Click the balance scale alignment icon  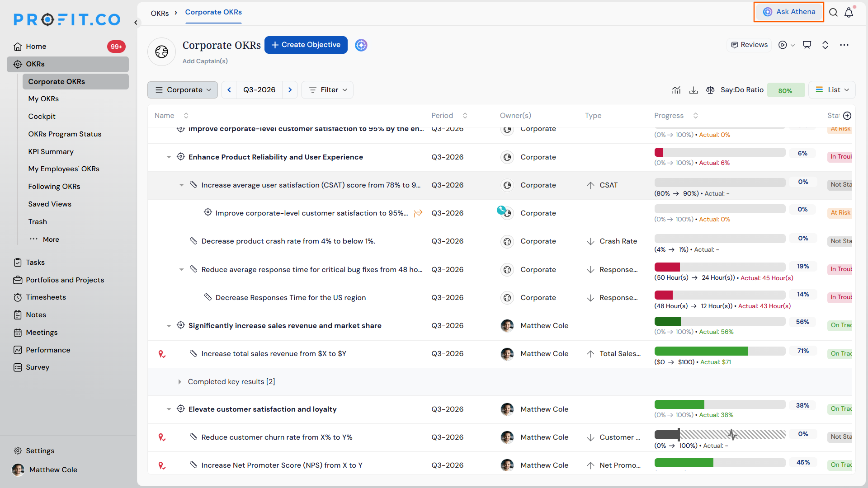click(x=710, y=90)
